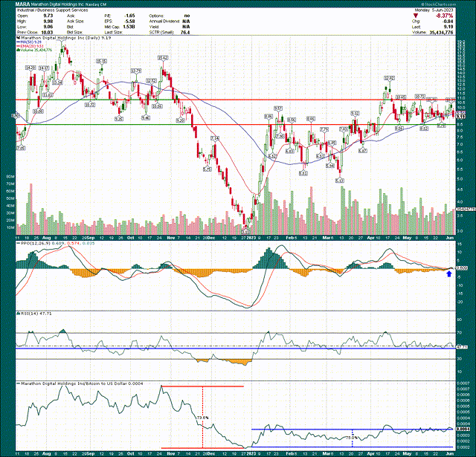Click the blue up-arrow marker in PPO panel

click(x=449, y=274)
